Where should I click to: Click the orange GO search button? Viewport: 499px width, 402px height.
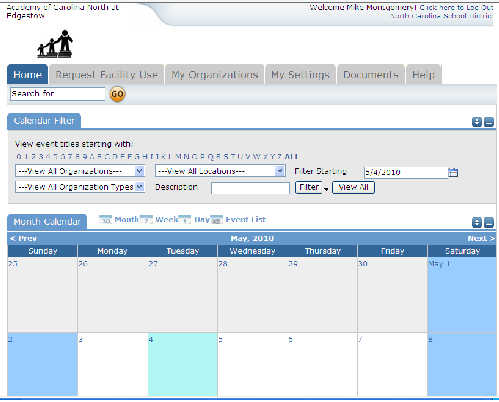tap(117, 94)
